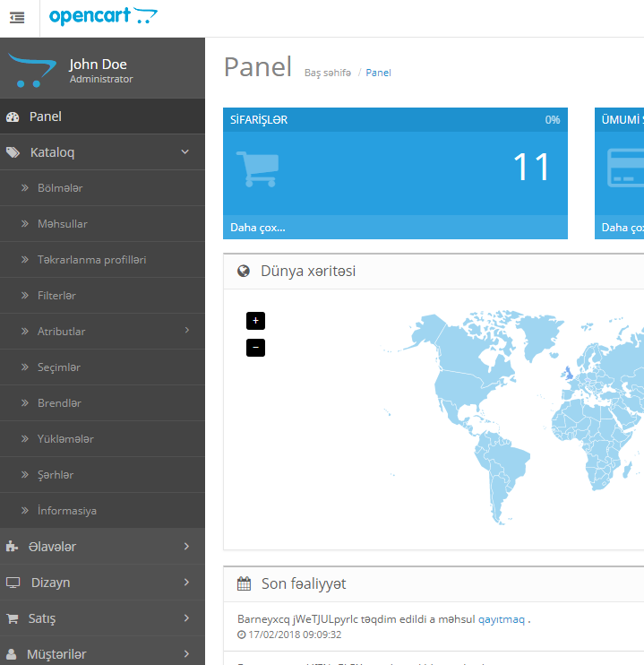Open Şərhlər menu item
644x665 pixels.
[x=103, y=475]
